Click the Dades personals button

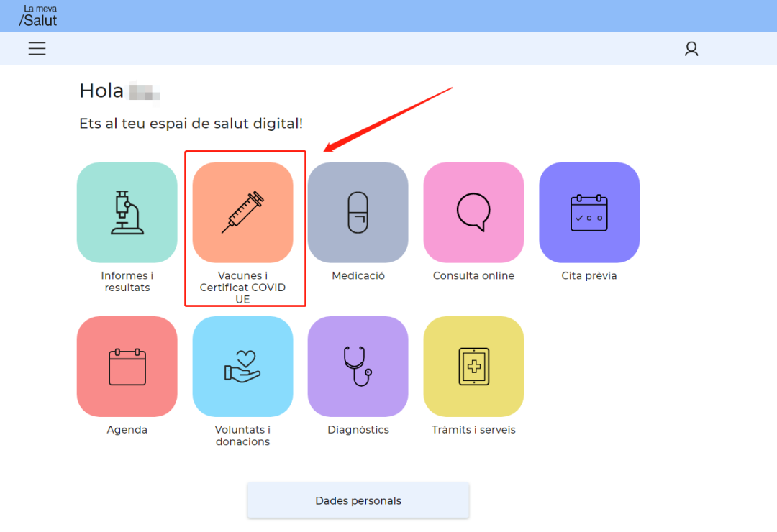tap(358, 500)
